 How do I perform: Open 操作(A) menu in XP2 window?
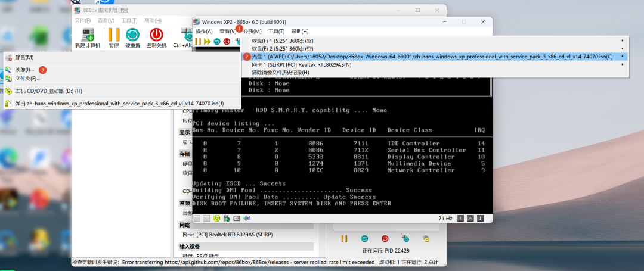click(x=204, y=31)
